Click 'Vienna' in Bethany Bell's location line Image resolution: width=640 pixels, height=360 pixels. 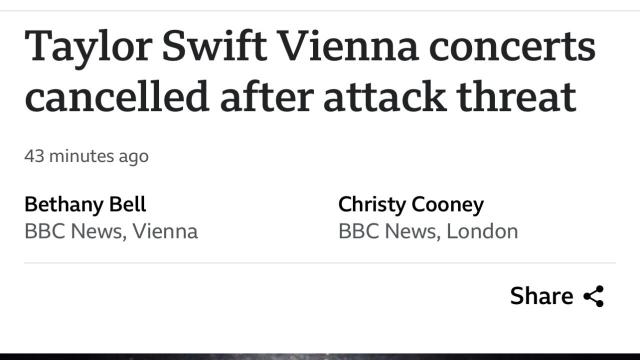click(x=165, y=231)
